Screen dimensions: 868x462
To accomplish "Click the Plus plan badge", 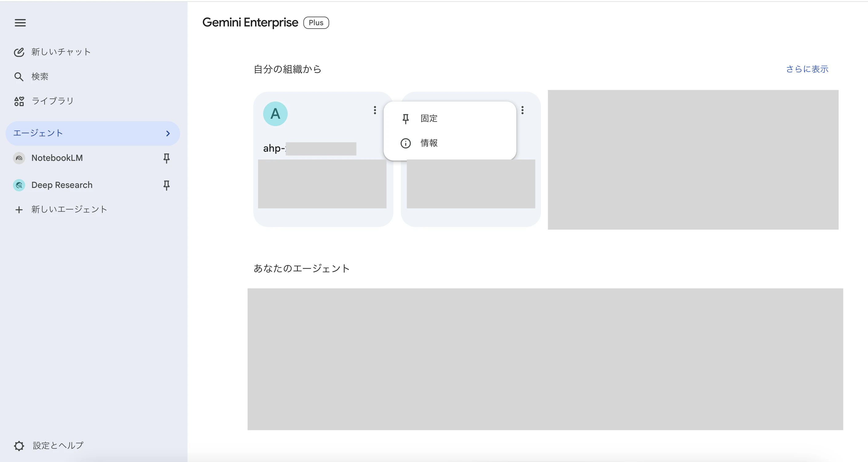I will point(316,22).
